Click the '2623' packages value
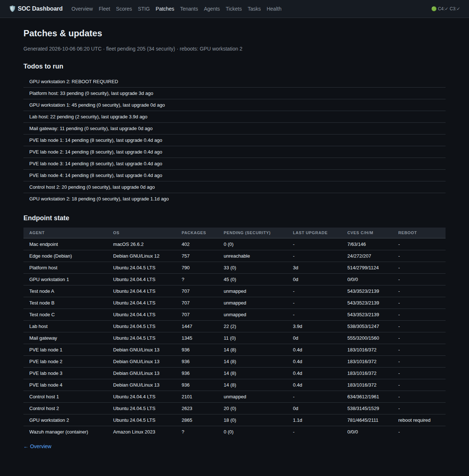The height and width of the screenshot is (476, 469). (187, 409)
